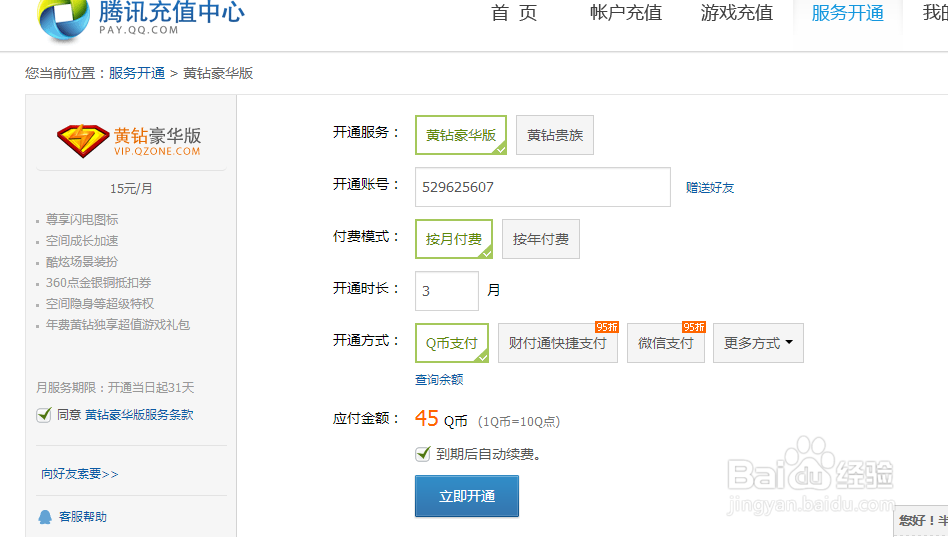Click the (1Q币=10Q点) conversion text
Screen dimensions: 948x537
[x=519, y=421]
